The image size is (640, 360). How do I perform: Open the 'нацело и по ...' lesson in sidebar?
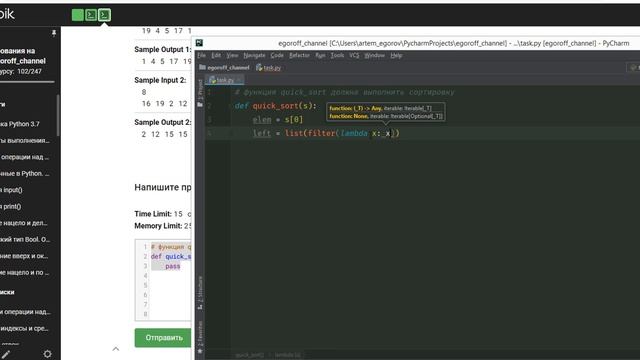click(25, 272)
